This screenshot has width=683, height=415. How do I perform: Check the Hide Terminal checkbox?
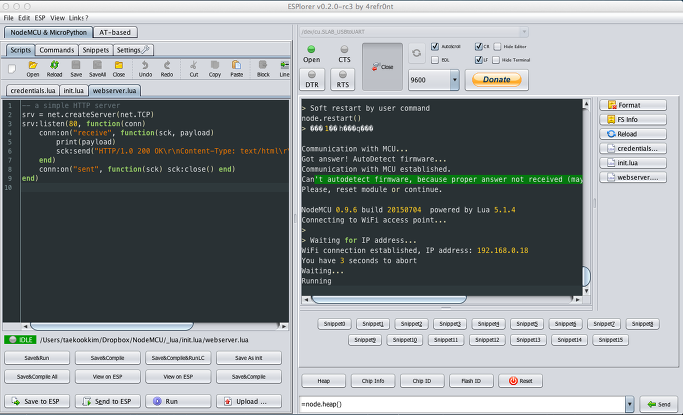496,60
